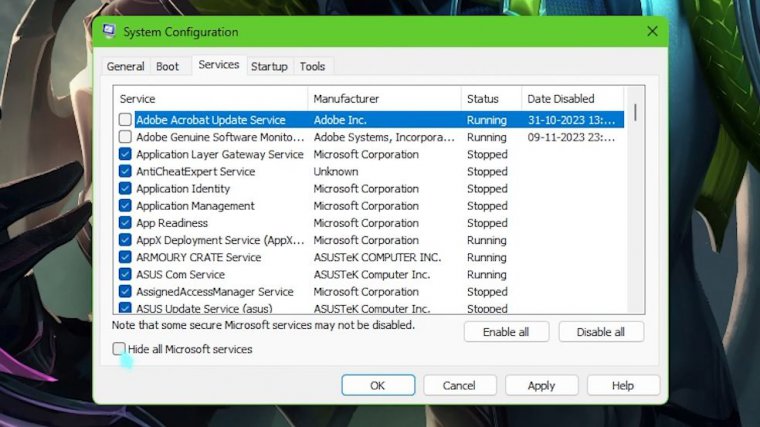Switch to the General tab
The width and height of the screenshot is (760, 427).
coord(126,67)
